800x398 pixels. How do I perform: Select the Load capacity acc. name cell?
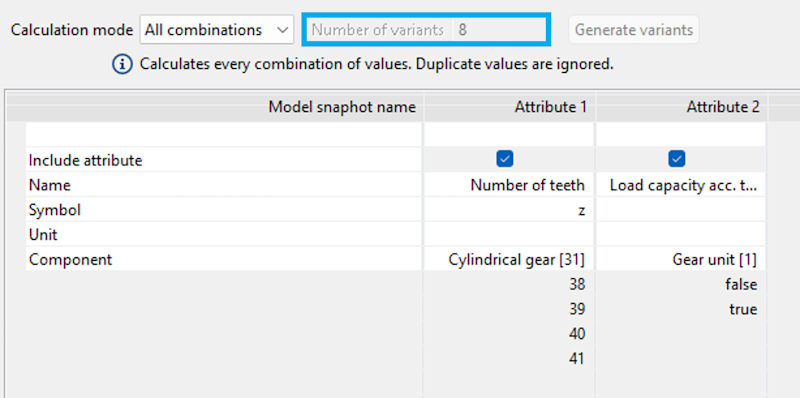click(x=681, y=185)
